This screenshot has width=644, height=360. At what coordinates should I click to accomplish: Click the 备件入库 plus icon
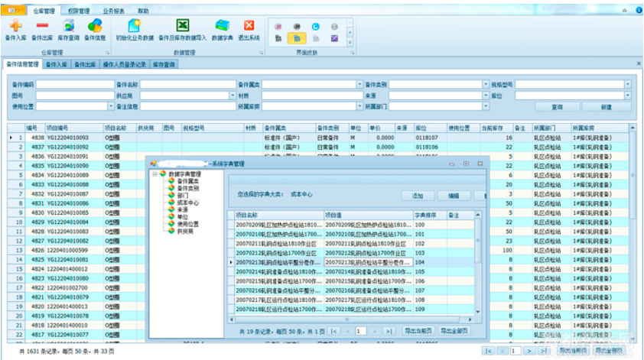[x=15, y=28]
